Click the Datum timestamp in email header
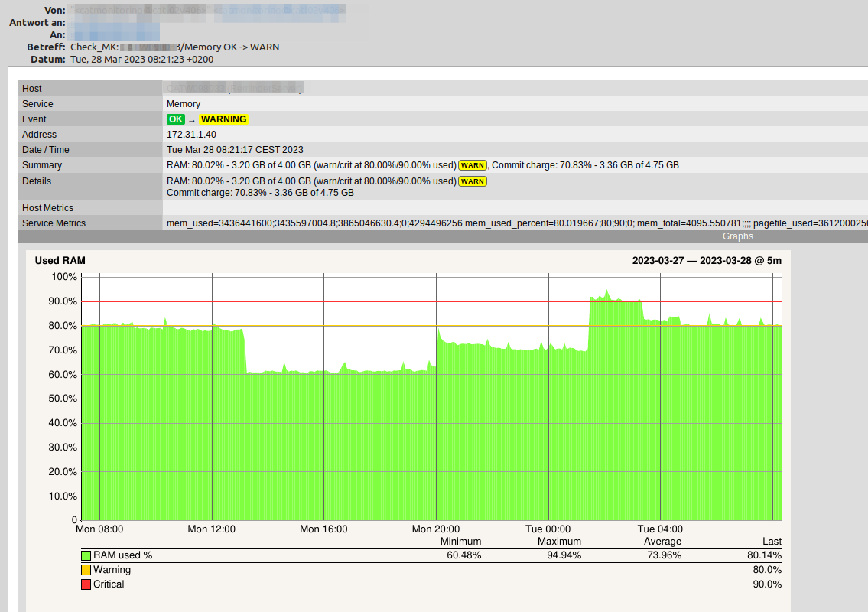Viewport: 868px width, 612px height. pos(141,59)
